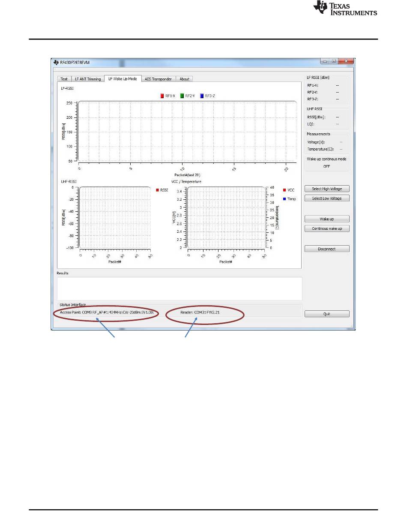Click the red VCC legend marker
Viewport: 407px width, 532px height.
tap(284, 190)
